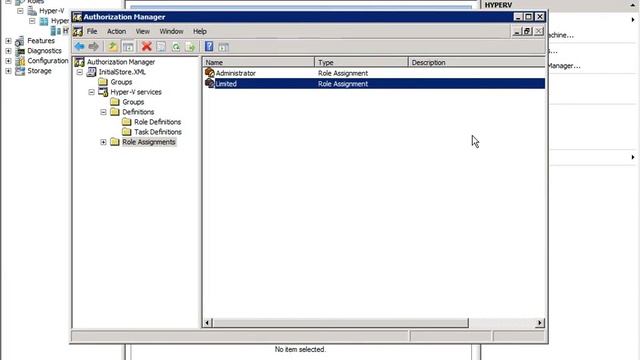Click Features label in Server Manager tree

[41, 41]
